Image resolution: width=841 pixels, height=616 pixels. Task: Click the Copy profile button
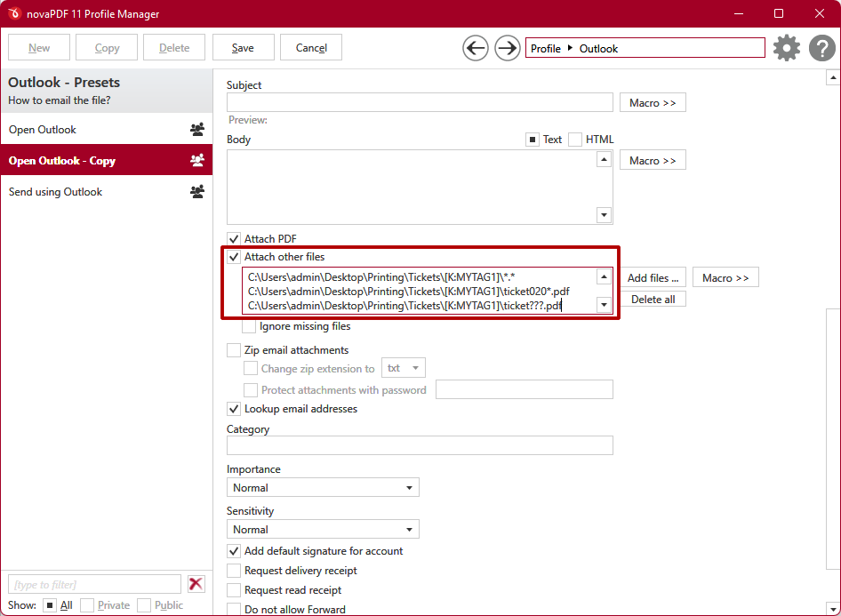pyautogui.click(x=107, y=48)
